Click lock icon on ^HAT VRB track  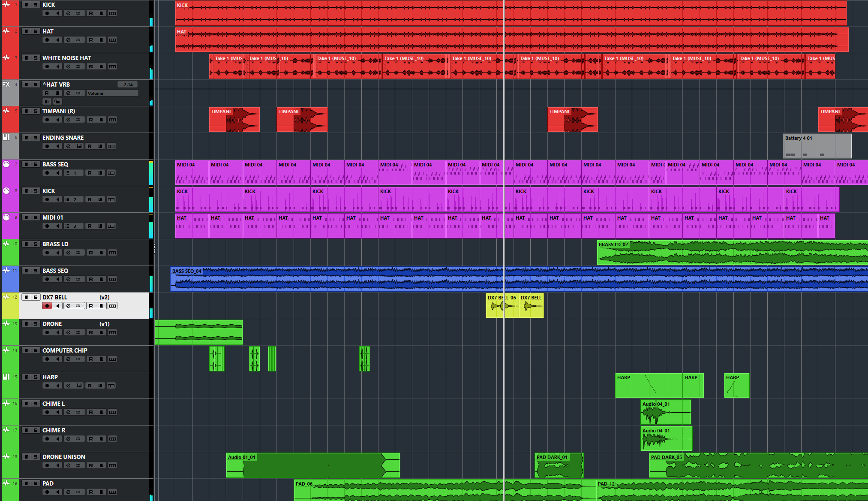[57, 102]
